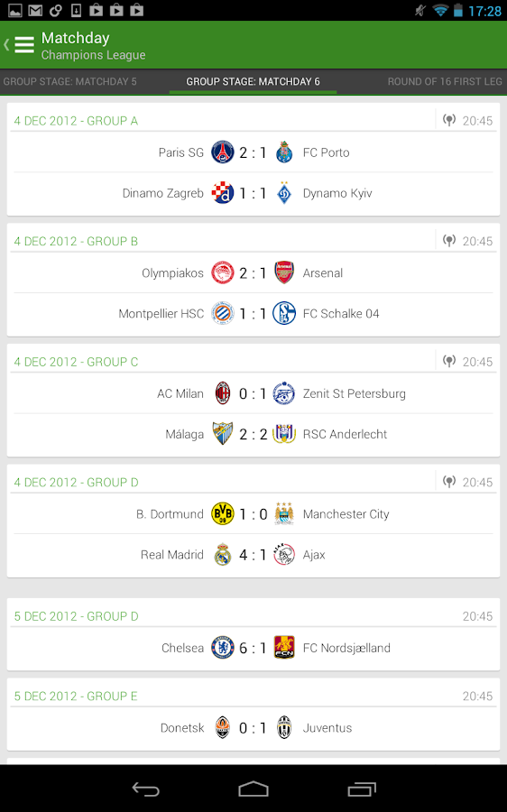This screenshot has height=812, width=507.
Task: Tap the Paris SG club crest
Action: pos(223,152)
